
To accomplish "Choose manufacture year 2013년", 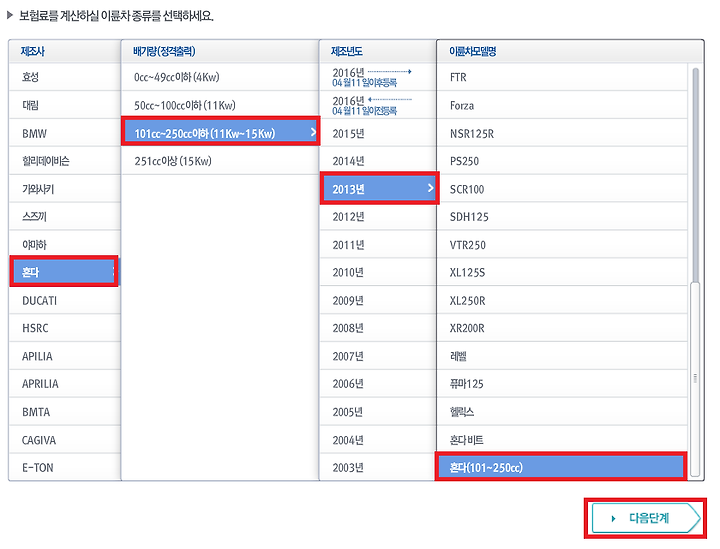I will pos(379,188).
